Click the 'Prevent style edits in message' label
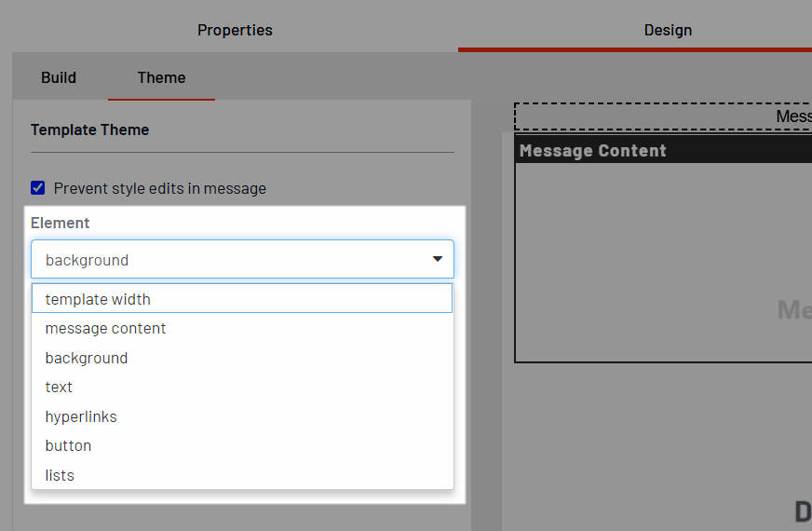 click(160, 188)
